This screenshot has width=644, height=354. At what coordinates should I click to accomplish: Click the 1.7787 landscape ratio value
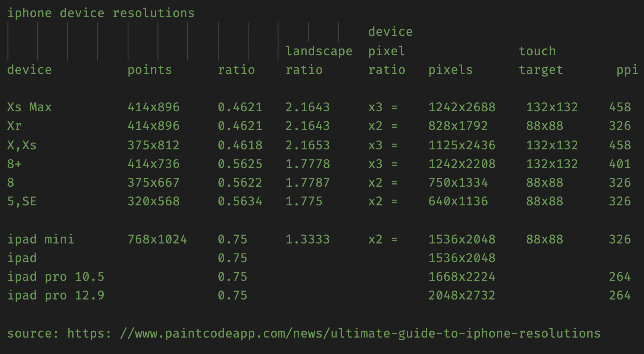(x=307, y=182)
